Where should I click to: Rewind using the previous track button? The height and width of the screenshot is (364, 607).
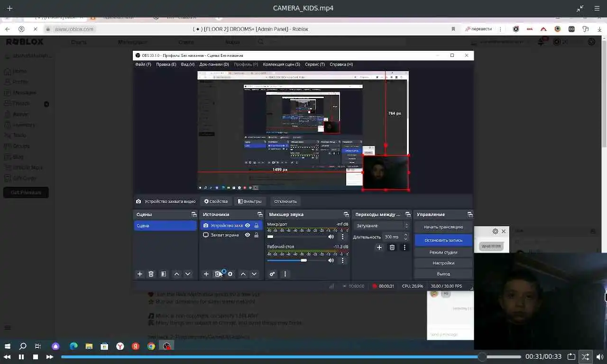(7, 357)
